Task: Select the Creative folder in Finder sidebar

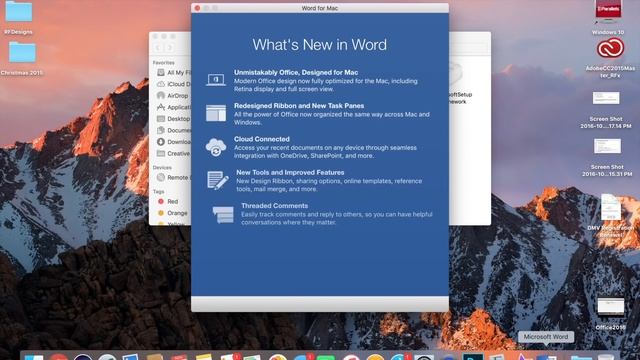Action: (x=174, y=153)
